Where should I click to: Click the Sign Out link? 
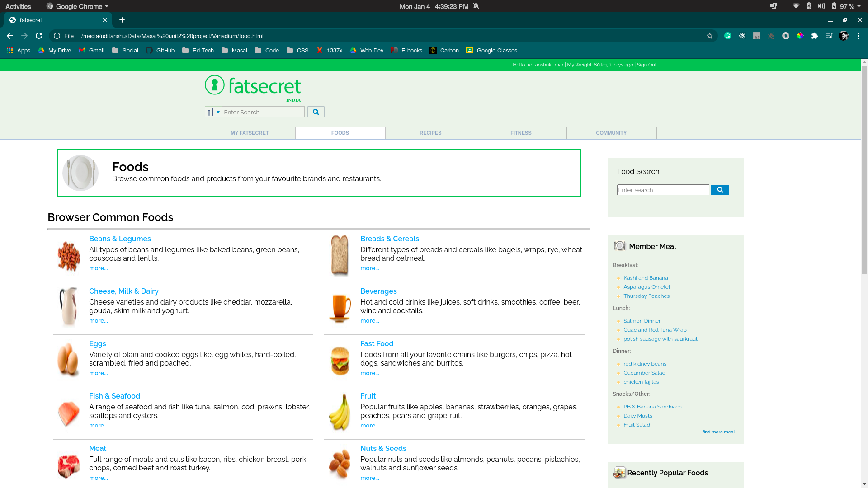(646, 65)
